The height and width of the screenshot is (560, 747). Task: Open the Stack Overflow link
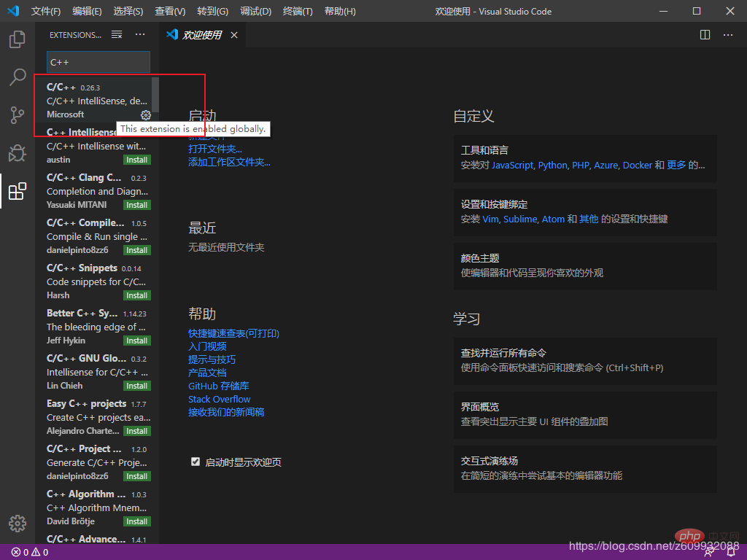pyautogui.click(x=219, y=399)
